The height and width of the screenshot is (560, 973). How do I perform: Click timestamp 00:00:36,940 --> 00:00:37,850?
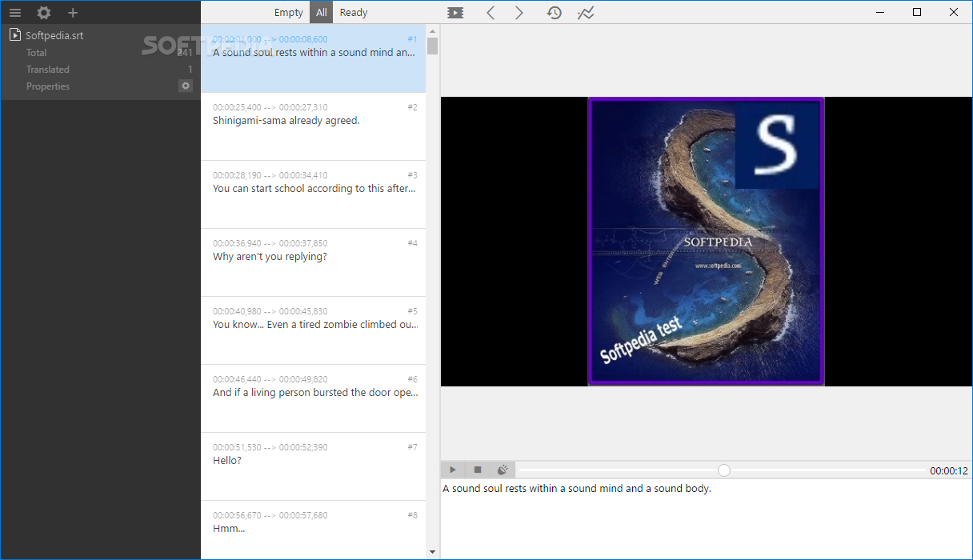point(270,243)
